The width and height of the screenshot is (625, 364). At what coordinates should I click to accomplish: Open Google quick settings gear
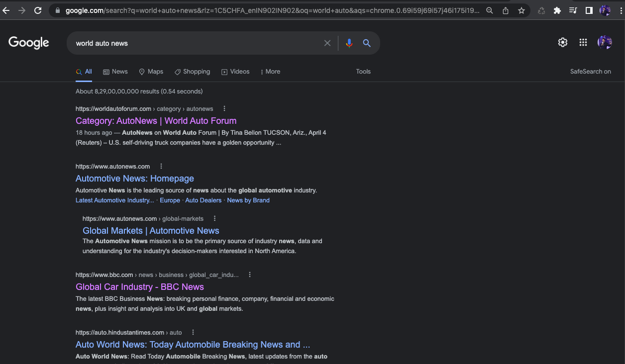(563, 43)
